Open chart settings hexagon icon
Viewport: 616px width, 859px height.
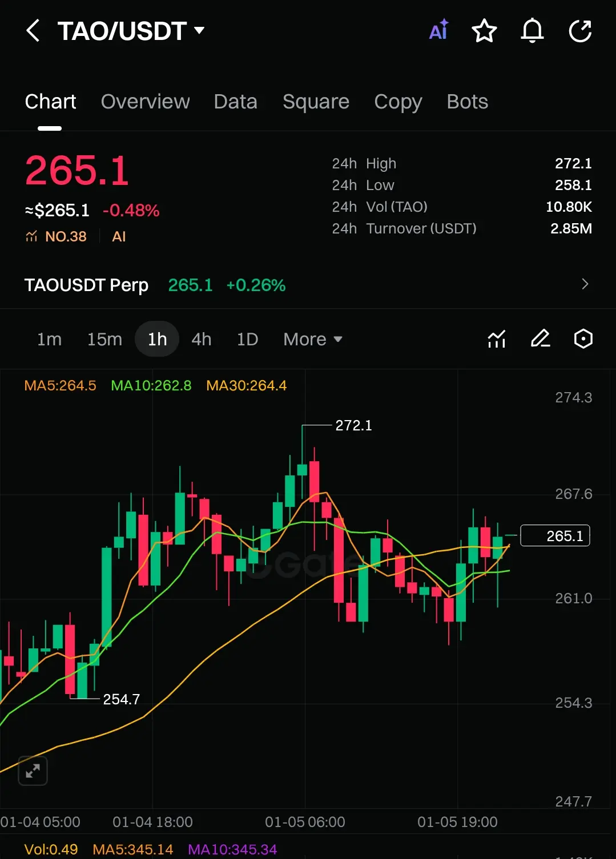pyautogui.click(x=583, y=339)
